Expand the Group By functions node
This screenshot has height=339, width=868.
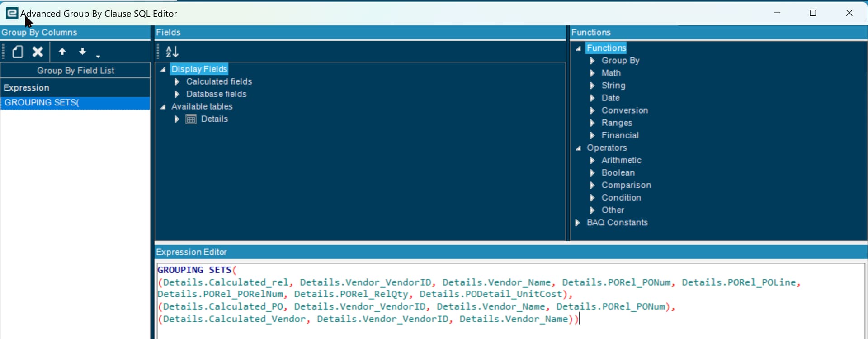592,61
